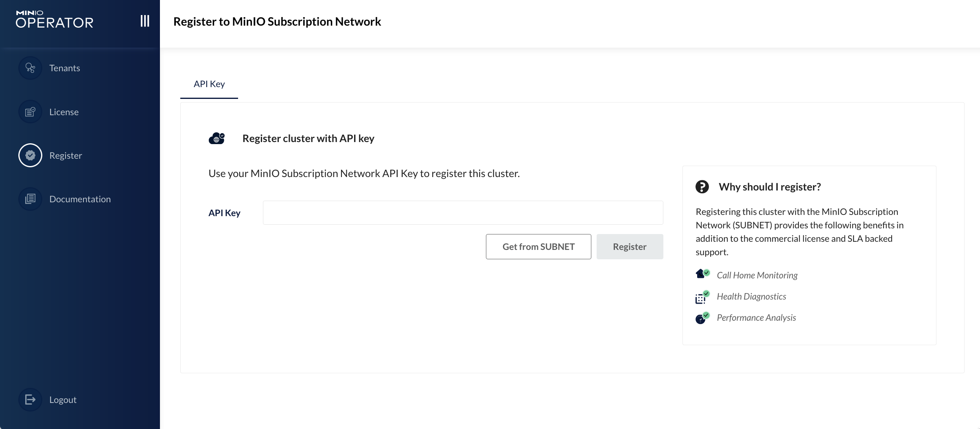The height and width of the screenshot is (429, 980).
Task: Open Tenants from the sidebar menu
Action: 65,68
